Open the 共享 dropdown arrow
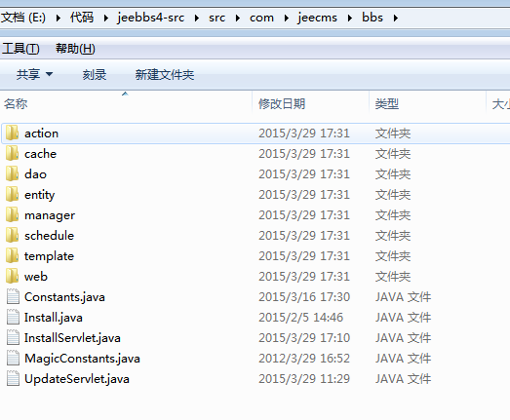510x420 pixels. point(49,74)
